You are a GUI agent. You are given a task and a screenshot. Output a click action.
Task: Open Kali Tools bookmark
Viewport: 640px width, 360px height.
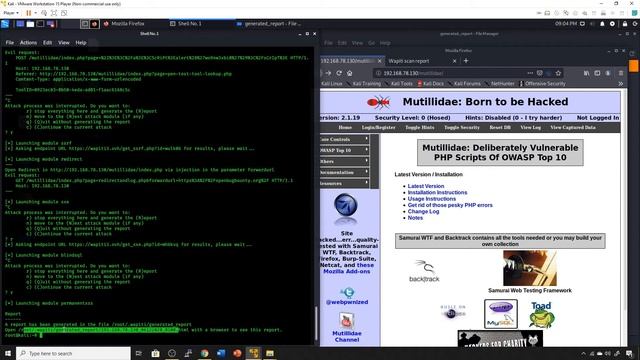399,84
